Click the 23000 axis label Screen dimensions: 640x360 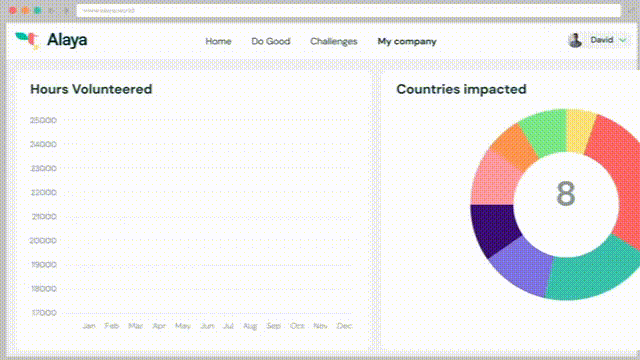pyautogui.click(x=43, y=169)
